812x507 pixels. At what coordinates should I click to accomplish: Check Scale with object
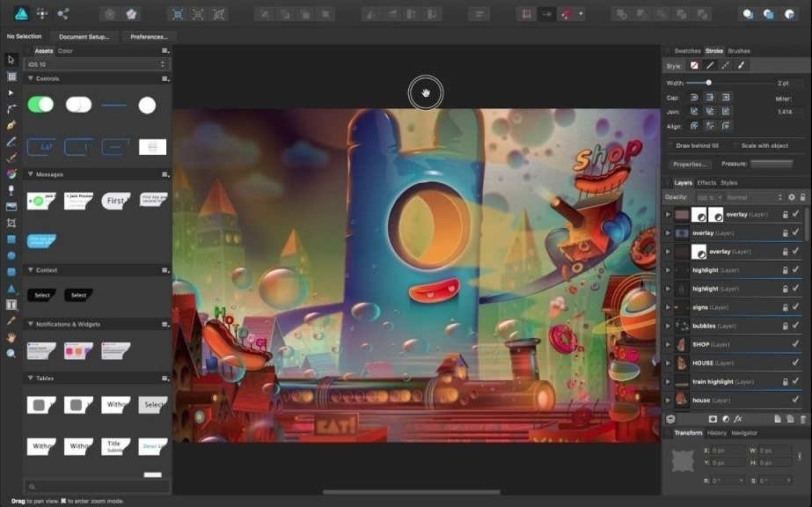(735, 145)
